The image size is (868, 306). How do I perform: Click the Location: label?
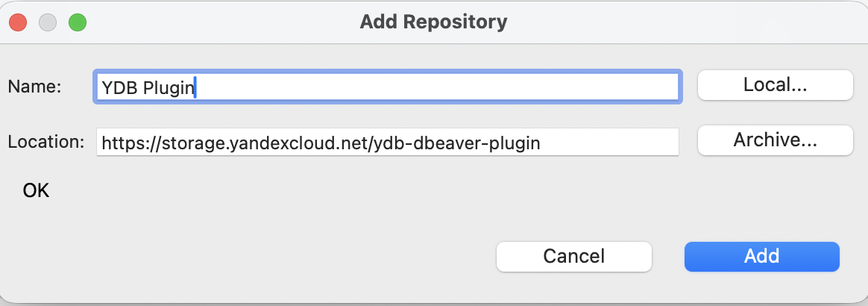pos(46,142)
